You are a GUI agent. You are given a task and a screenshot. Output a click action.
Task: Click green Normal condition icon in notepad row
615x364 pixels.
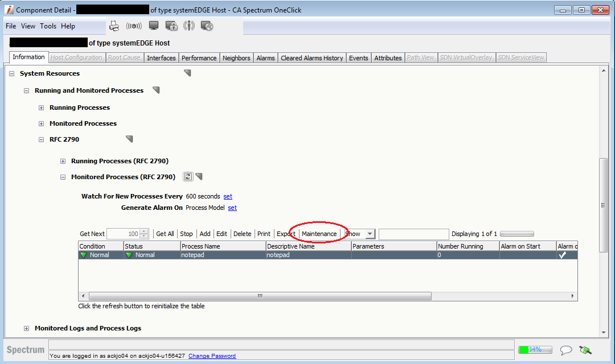(x=83, y=255)
